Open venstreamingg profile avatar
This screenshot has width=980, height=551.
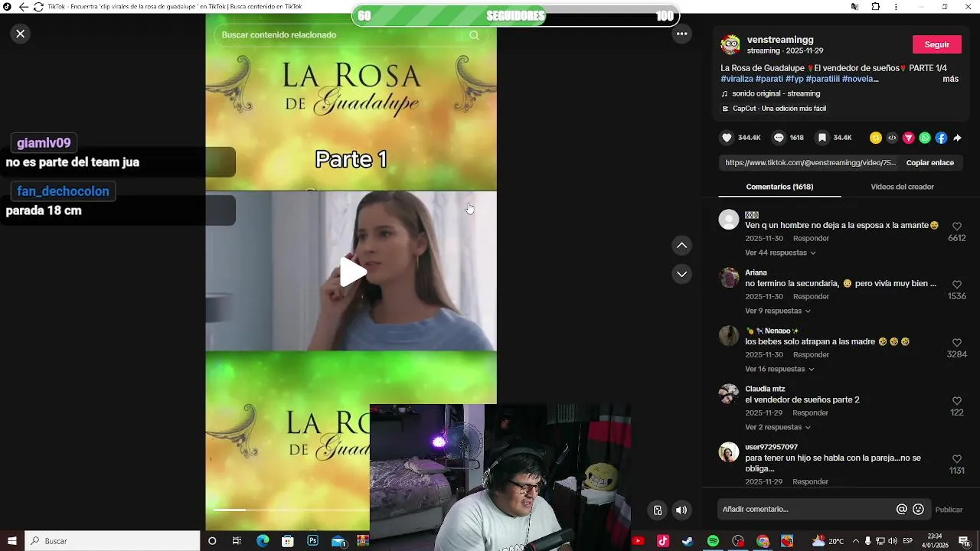[x=730, y=44]
